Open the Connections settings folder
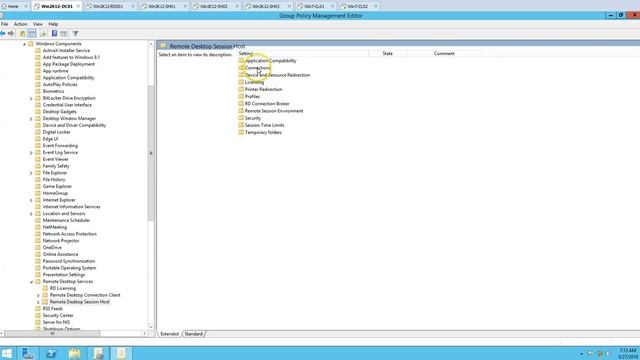 (258, 68)
